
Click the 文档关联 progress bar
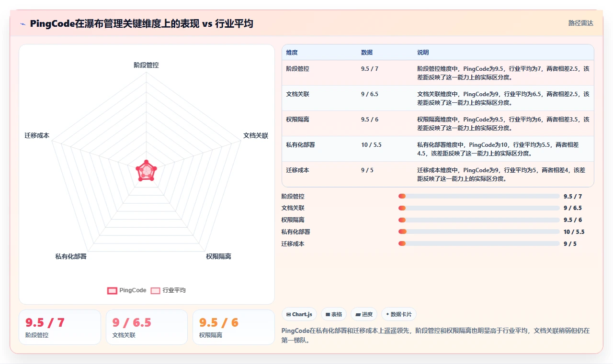coord(479,208)
